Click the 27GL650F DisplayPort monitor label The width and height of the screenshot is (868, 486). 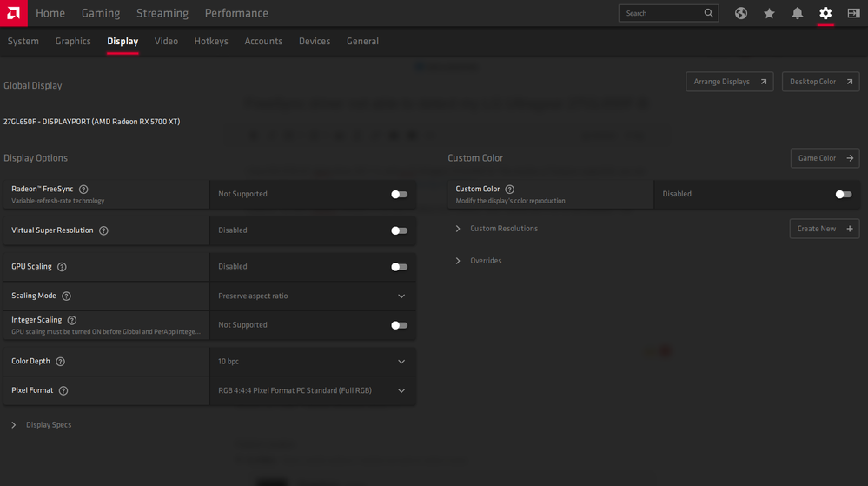click(92, 122)
